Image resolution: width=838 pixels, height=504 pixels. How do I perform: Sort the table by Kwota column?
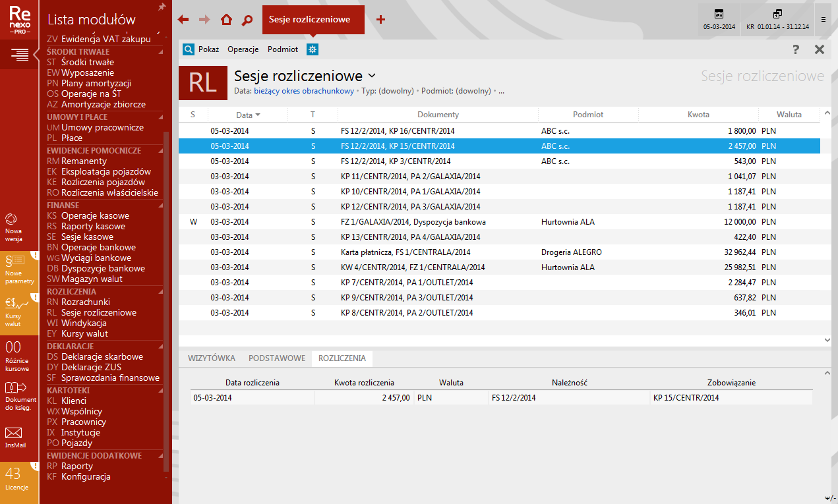(x=698, y=115)
